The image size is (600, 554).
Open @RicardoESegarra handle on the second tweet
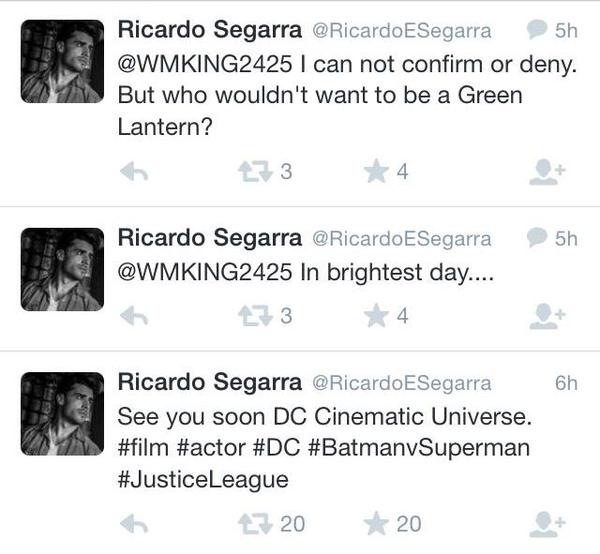pos(401,238)
